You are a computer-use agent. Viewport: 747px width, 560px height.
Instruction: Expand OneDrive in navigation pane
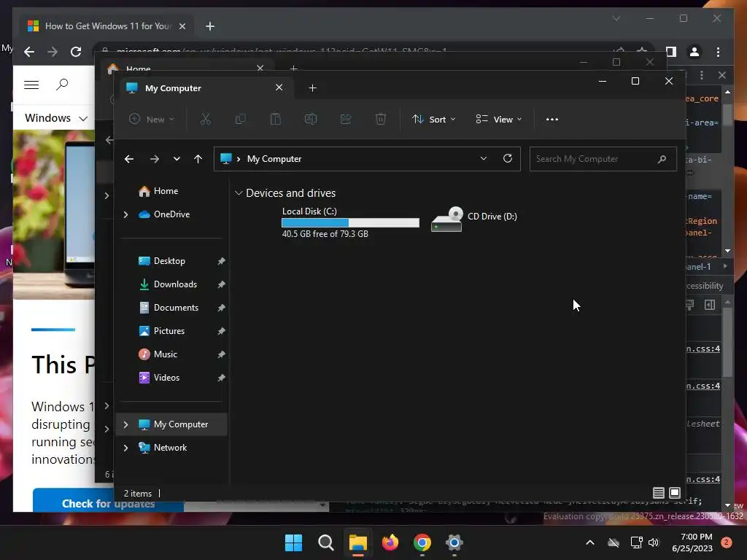[125, 215]
